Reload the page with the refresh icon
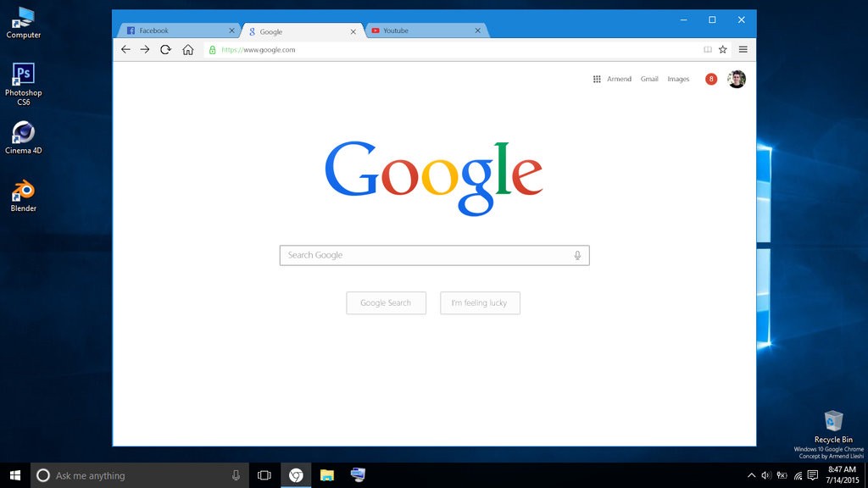 166,50
